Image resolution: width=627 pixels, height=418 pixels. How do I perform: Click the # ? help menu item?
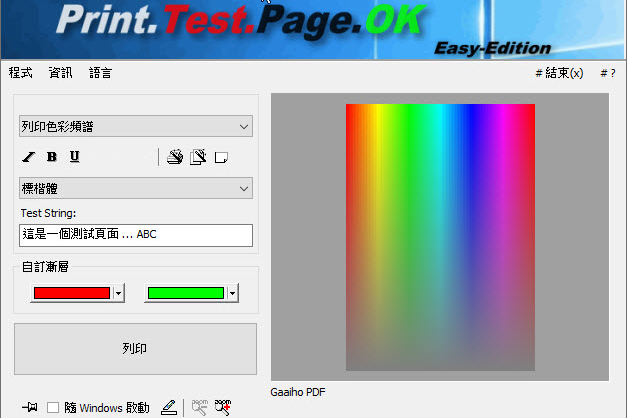(608, 73)
